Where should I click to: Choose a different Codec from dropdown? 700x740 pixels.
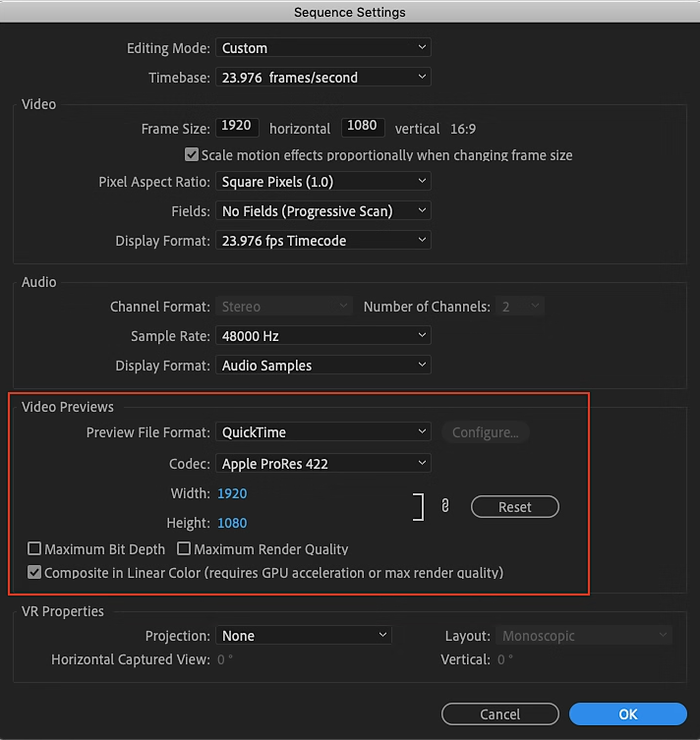pyautogui.click(x=322, y=464)
